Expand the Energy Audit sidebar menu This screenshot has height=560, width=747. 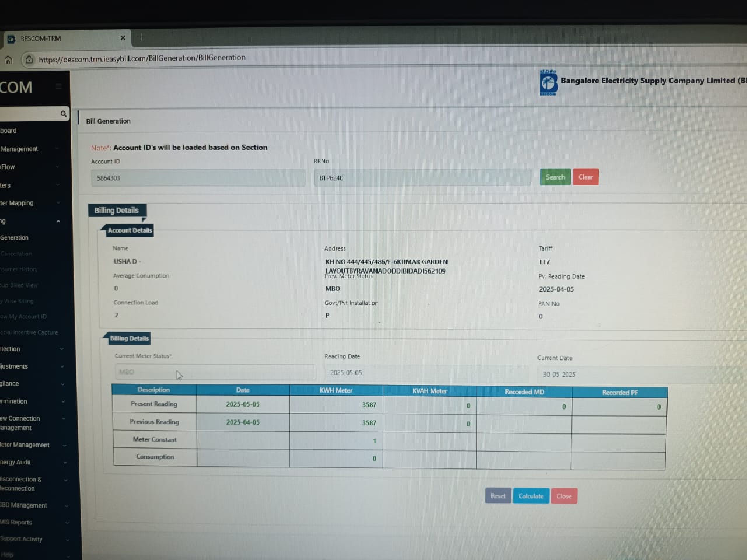(x=33, y=462)
